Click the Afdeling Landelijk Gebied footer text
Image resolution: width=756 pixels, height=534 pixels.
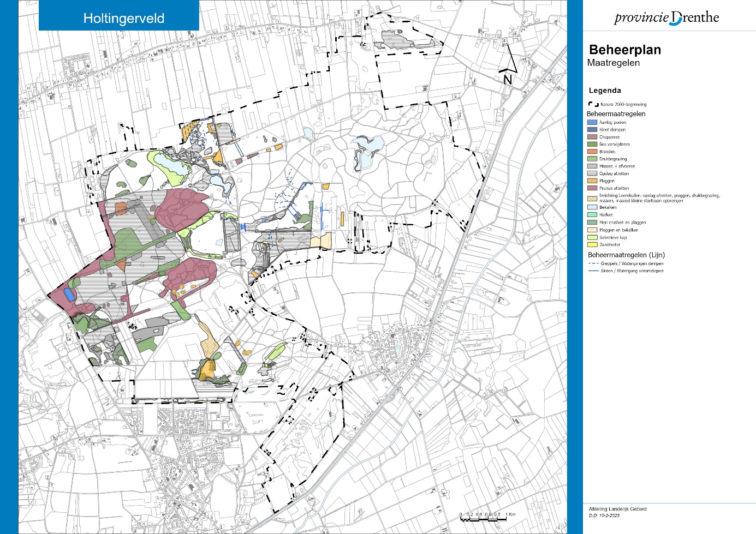(x=617, y=509)
